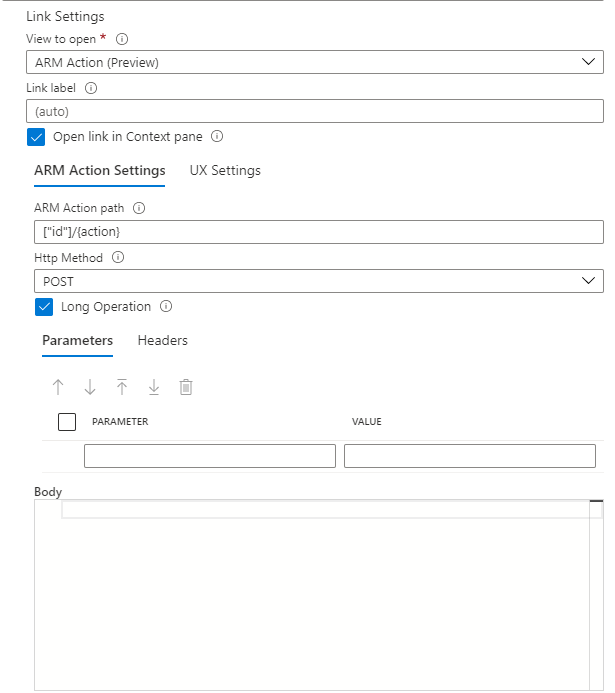Toggle the Long Operation checkbox
Viewport: 615px width, 693px height.
pos(45,307)
